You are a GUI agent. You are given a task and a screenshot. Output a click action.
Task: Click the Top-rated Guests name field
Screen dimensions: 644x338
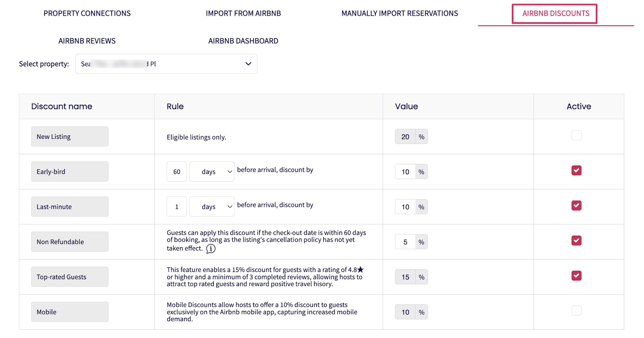pos(70,277)
